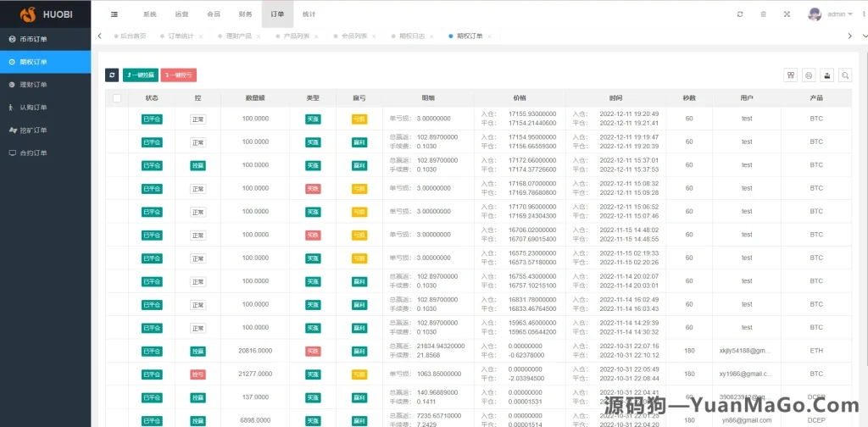Click the export table icon

(827, 75)
